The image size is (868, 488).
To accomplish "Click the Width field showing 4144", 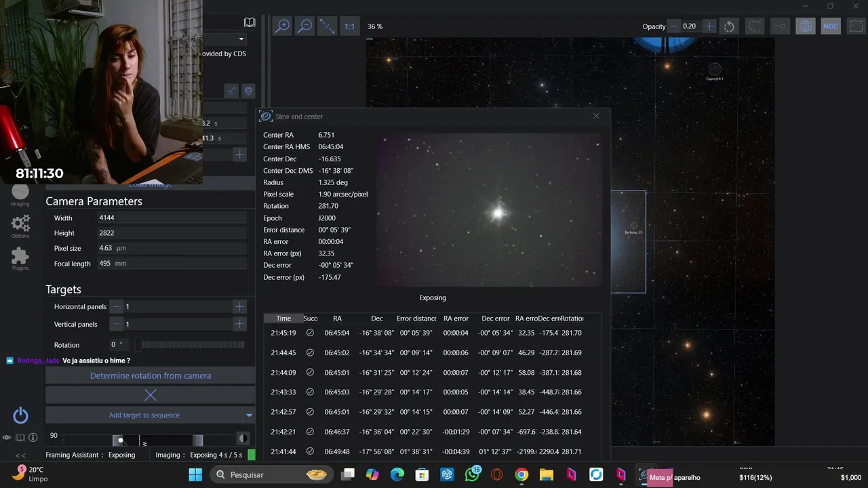I will pos(172,218).
